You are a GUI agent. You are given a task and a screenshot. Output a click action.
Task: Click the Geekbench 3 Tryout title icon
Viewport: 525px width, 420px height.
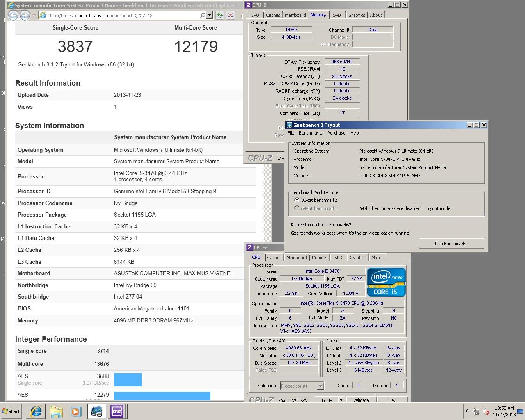click(x=290, y=125)
